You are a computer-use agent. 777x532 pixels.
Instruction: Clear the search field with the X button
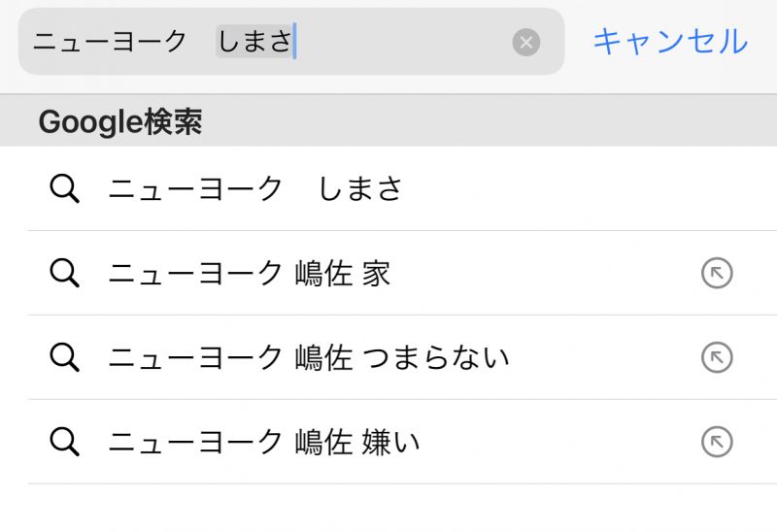pos(525,42)
